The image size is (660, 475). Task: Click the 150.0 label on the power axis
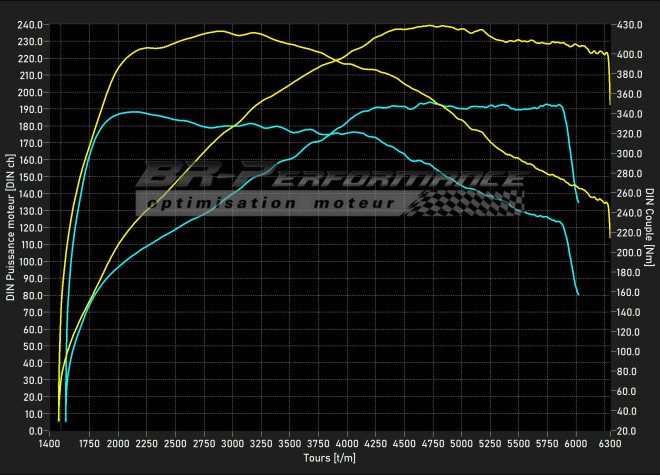pyautogui.click(x=30, y=177)
